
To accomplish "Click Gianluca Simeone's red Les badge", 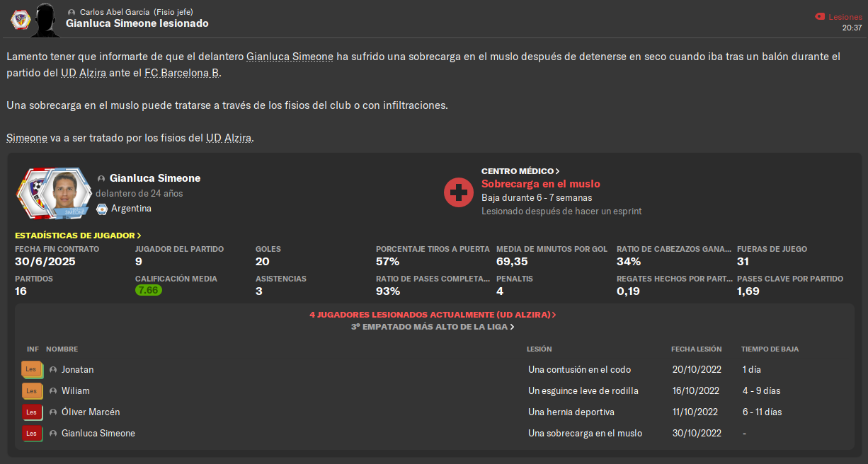I will (32, 433).
